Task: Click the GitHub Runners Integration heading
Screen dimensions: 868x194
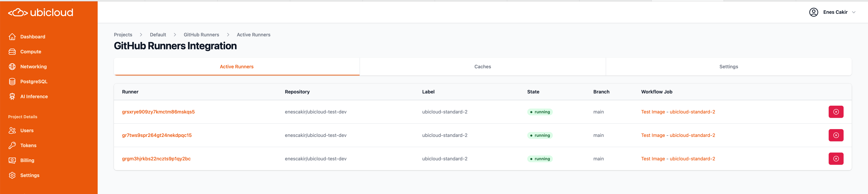Action: (175, 46)
